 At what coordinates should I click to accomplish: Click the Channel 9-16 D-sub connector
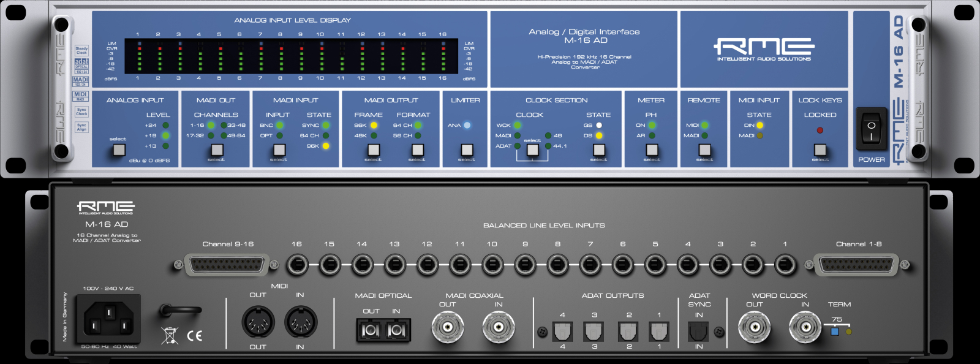point(227,265)
